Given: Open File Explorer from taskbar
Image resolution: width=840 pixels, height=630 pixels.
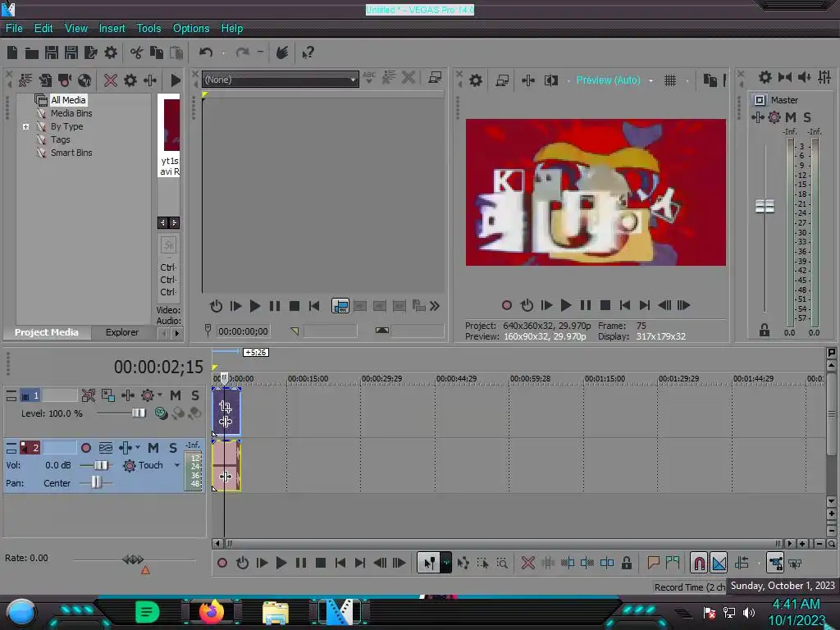Looking at the screenshot, I should point(276,613).
